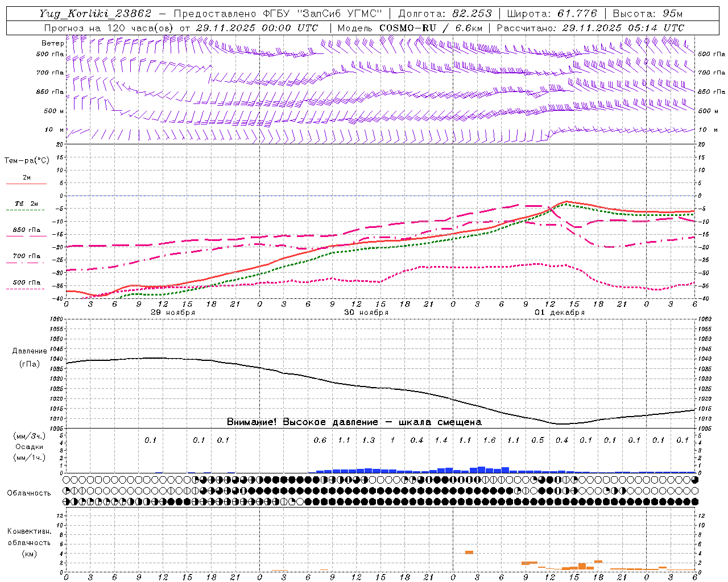Click the '(мм/1ч.)' precipitation unit label
Image resolution: width=728 pixels, height=582 pixels.
point(30,458)
